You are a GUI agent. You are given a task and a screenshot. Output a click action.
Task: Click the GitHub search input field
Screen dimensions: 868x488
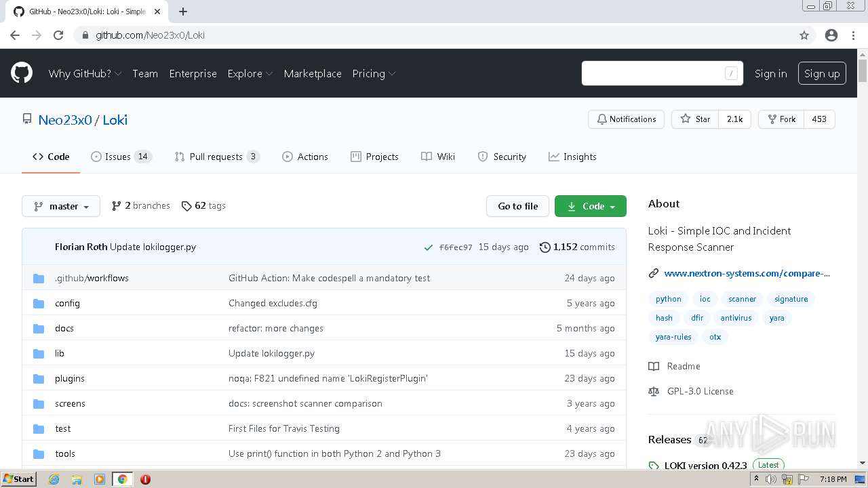point(663,73)
